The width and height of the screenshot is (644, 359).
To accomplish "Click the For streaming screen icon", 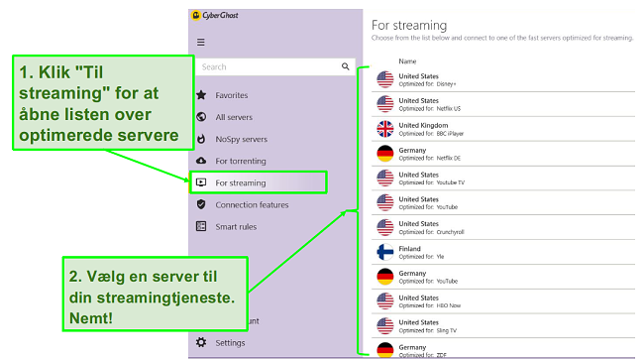I will pos(201,182).
